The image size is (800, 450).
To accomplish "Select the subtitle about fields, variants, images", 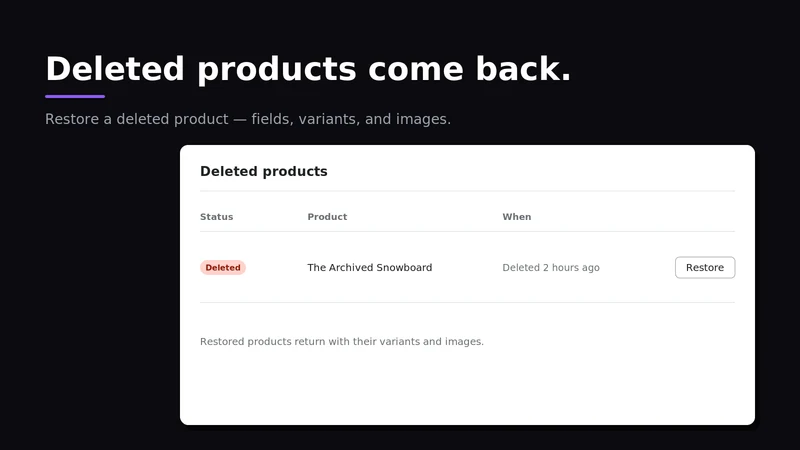I will 248,119.
